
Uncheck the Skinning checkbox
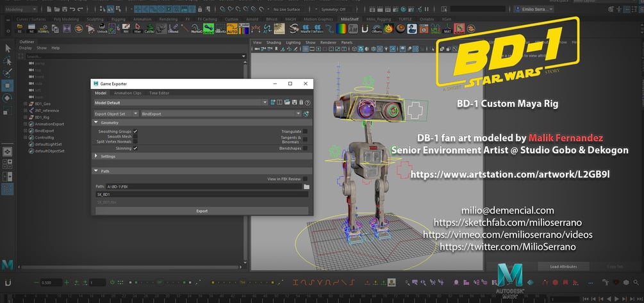[x=135, y=148]
